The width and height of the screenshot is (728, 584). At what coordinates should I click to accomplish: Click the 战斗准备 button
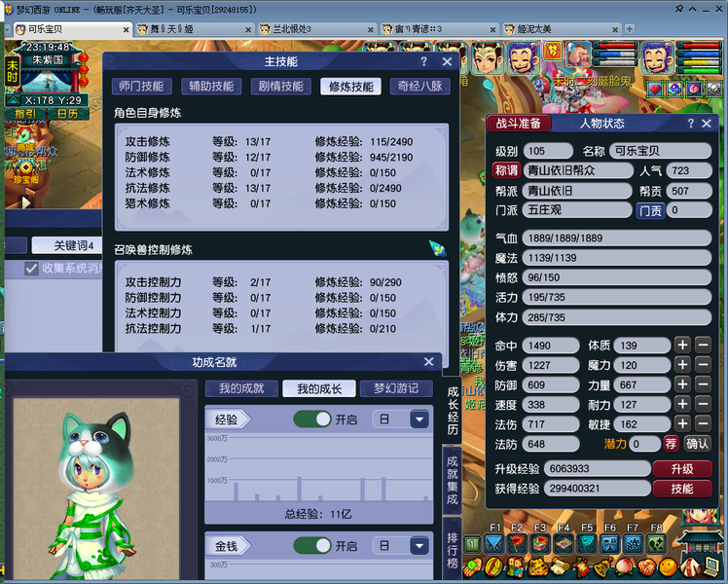[x=518, y=124]
